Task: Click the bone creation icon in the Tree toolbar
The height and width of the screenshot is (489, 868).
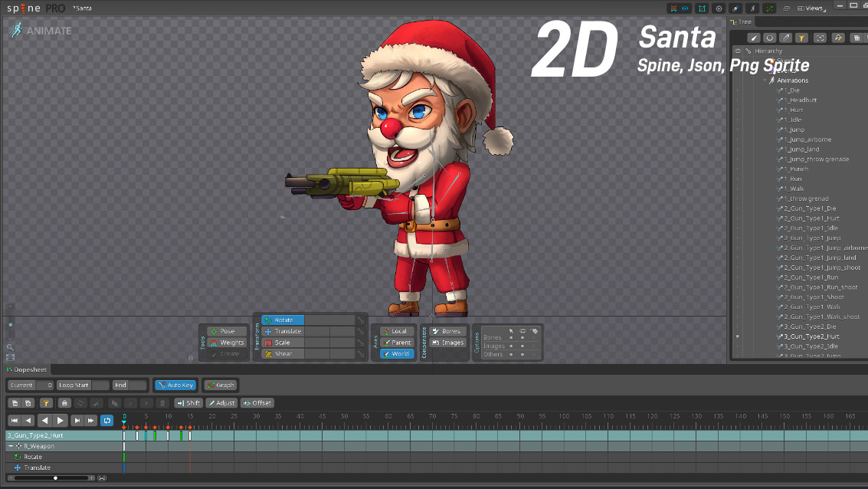Action: [x=754, y=37]
